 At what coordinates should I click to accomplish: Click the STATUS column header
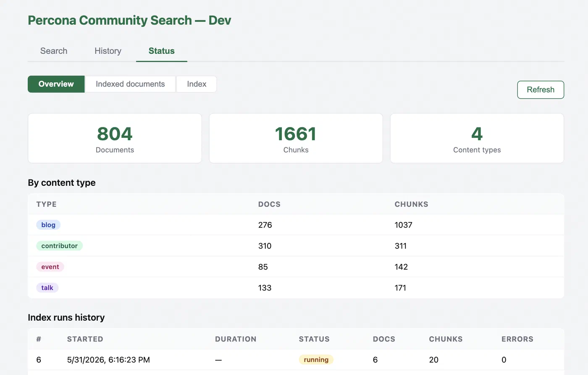314,339
